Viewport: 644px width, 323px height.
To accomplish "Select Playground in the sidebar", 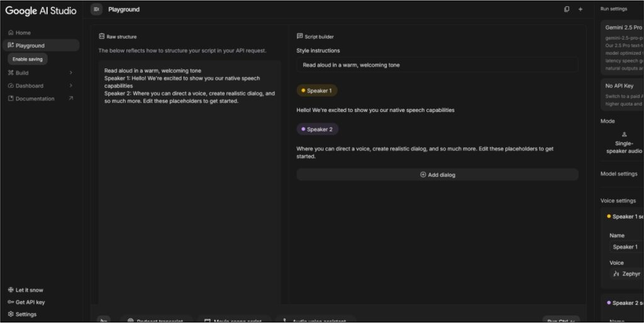I will pyautogui.click(x=41, y=45).
